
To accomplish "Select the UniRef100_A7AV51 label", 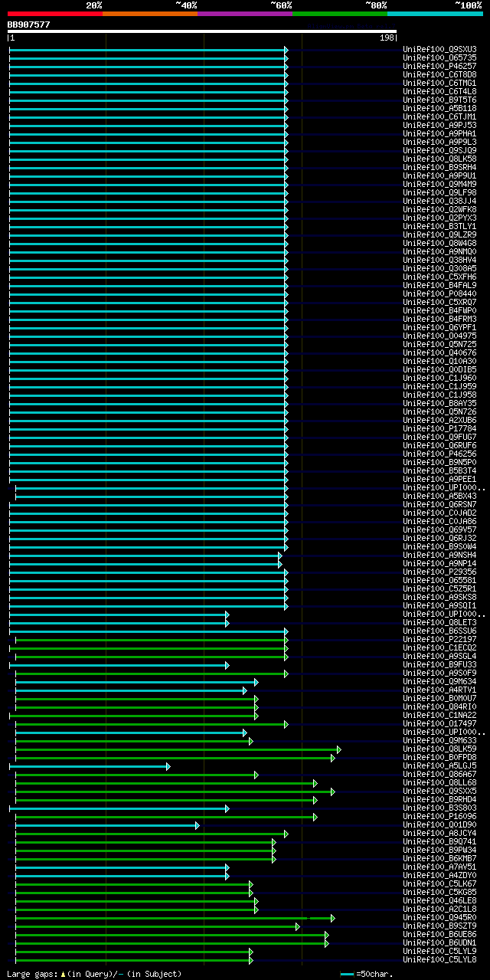I will click(439, 867).
